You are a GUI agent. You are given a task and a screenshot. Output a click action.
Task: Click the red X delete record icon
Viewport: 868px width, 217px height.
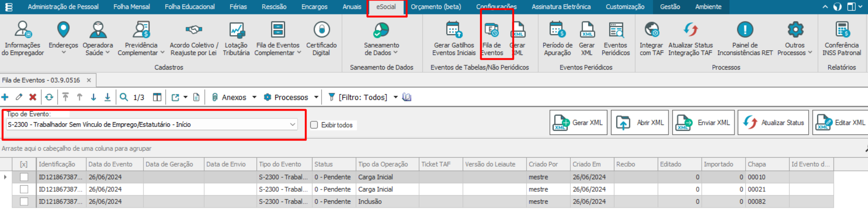[x=33, y=97]
